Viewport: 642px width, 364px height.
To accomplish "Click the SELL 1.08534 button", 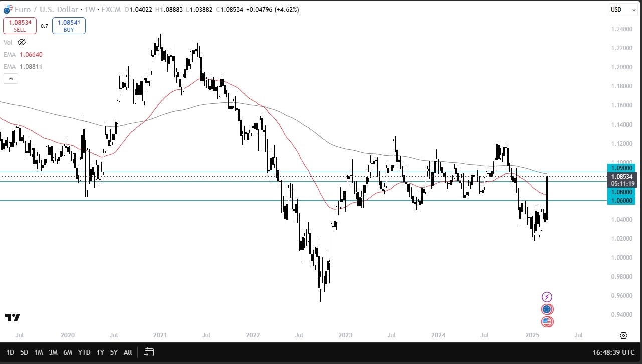I will coord(20,26).
